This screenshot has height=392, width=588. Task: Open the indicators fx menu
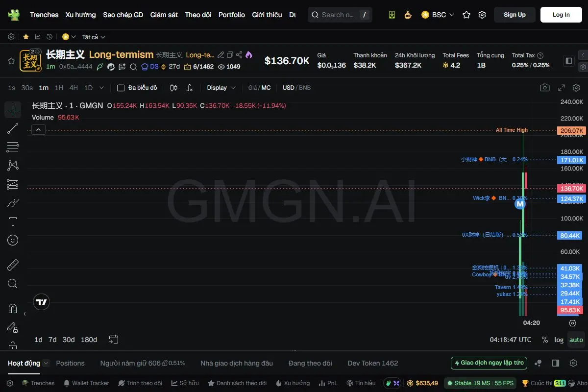pos(190,88)
